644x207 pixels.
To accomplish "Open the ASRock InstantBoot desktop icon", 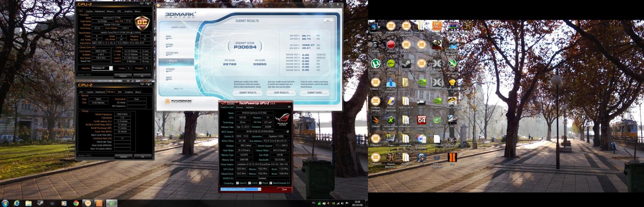I will [391, 85].
